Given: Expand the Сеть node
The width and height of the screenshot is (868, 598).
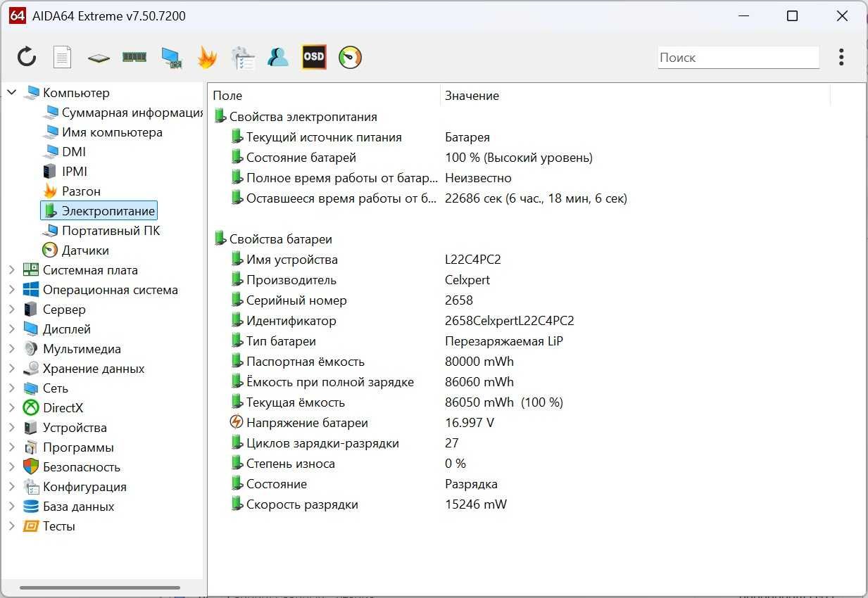Looking at the screenshot, I should click(11, 388).
